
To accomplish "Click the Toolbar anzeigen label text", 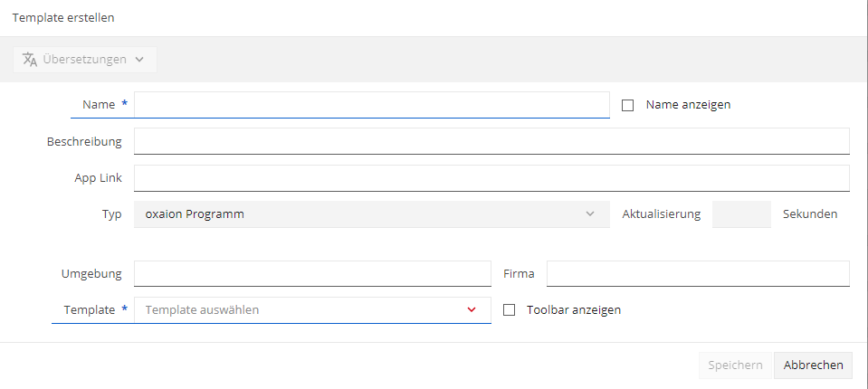I will click(x=574, y=310).
